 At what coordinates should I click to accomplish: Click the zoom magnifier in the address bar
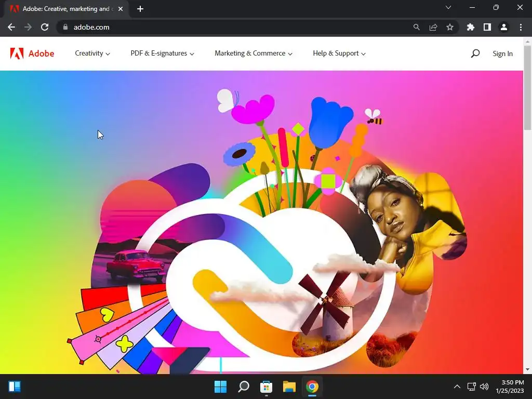(416, 27)
